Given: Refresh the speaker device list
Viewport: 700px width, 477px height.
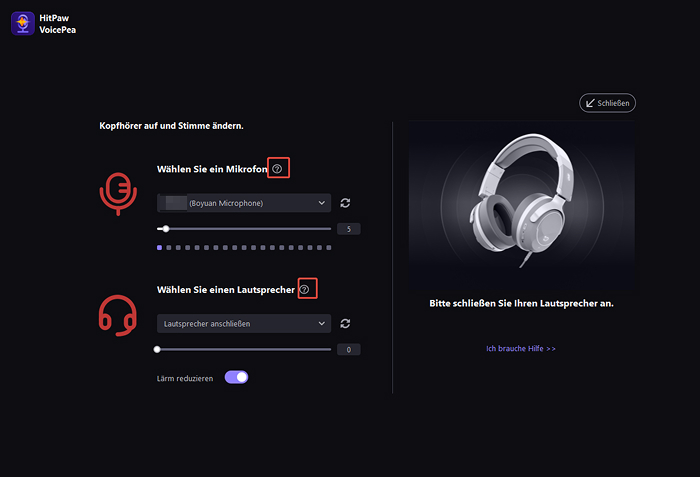Looking at the screenshot, I should point(346,323).
